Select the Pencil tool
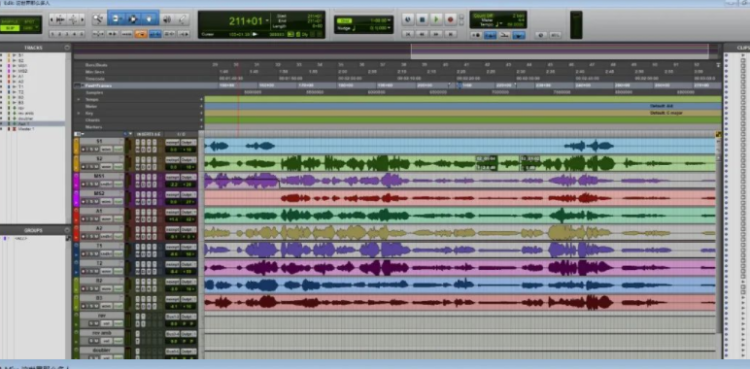This screenshot has height=369, width=750. tap(183, 19)
